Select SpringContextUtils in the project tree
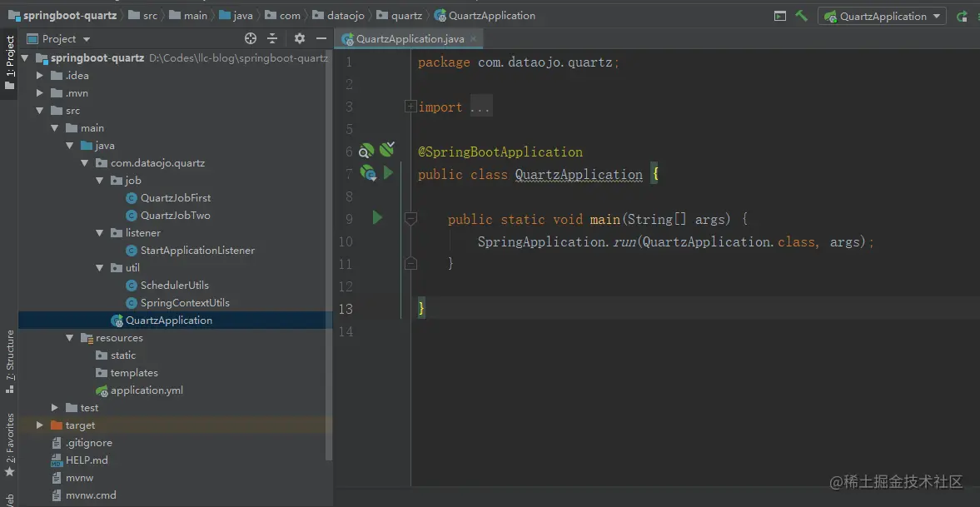The image size is (980, 507). tap(185, 303)
